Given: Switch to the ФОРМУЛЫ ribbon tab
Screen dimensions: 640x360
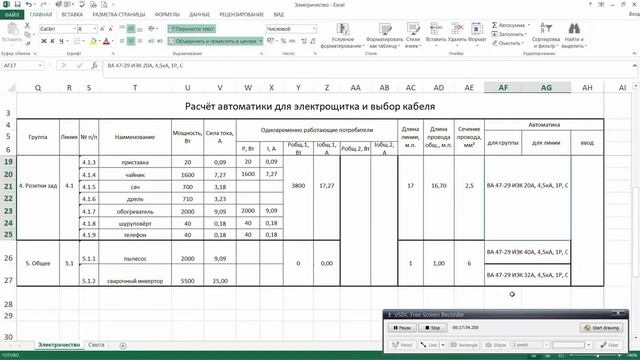Looking at the screenshot, I should coord(167,15).
